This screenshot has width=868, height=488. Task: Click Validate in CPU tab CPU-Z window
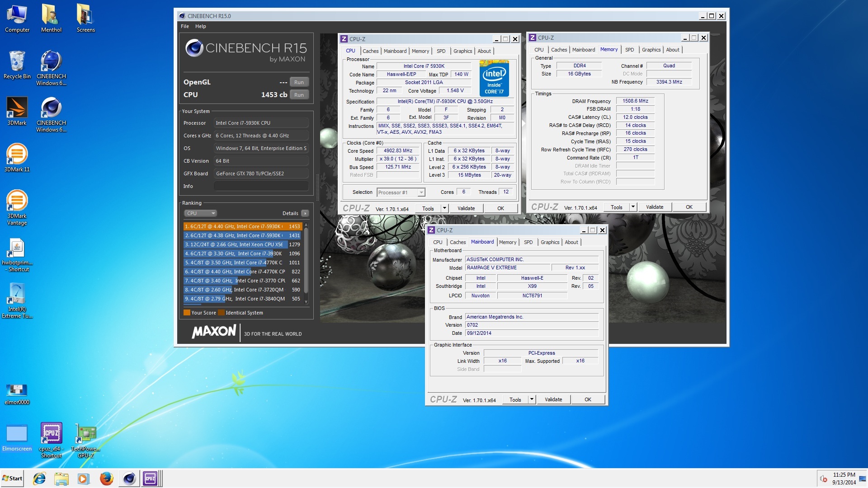(466, 208)
